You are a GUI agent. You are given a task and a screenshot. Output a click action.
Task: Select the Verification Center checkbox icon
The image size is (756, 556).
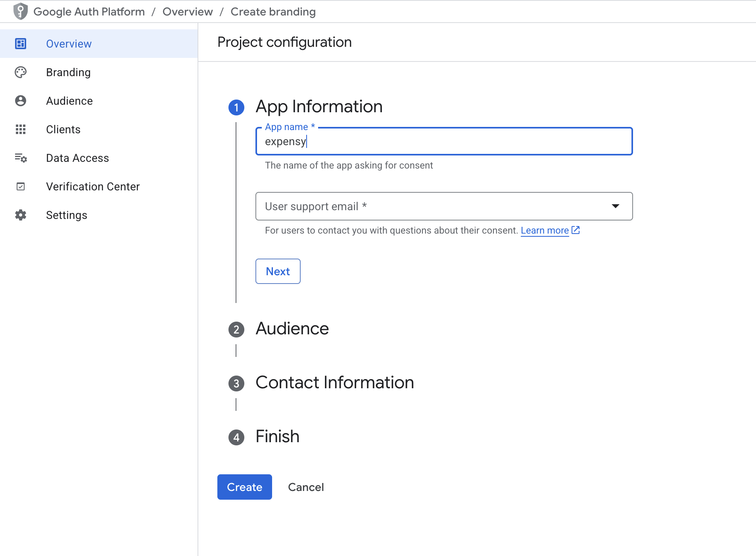pos(20,186)
